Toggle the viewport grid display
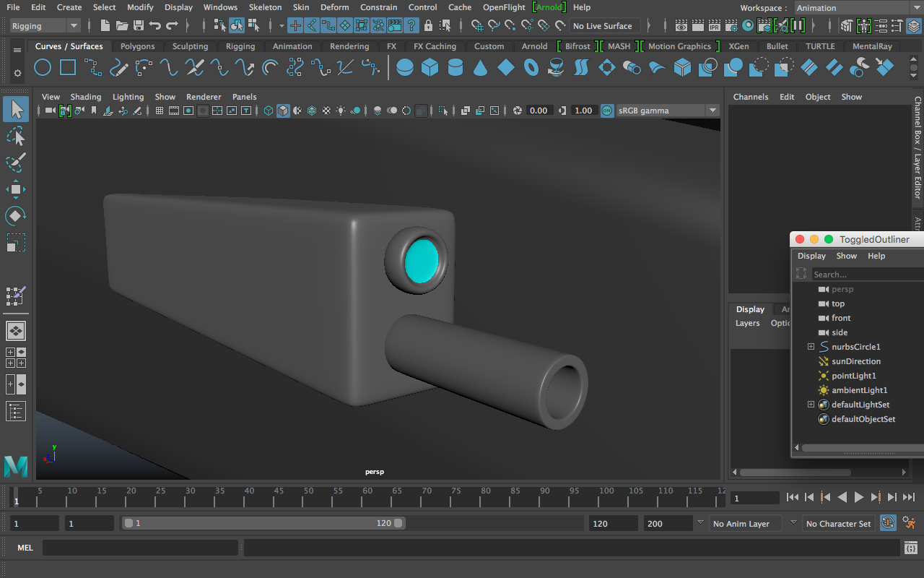924x578 pixels. (160, 111)
